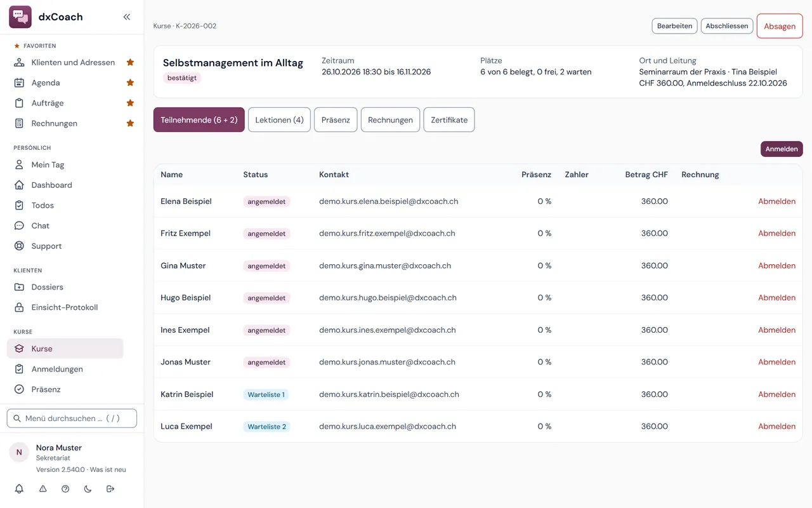Click the Bearbeiten button
The width and height of the screenshot is (812, 508).
pyautogui.click(x=674, y=26)
